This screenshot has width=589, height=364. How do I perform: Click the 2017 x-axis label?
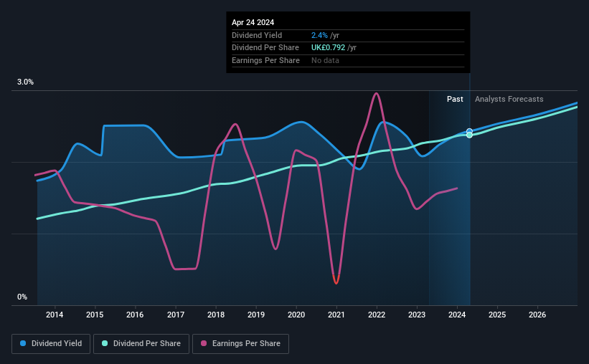pos(176,315)
